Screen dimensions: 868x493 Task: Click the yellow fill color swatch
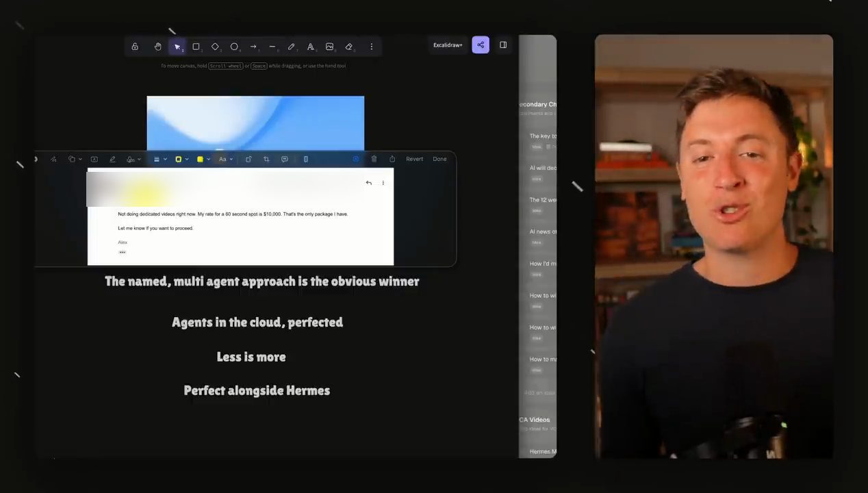pyautogui.click(x=200, y=159)
